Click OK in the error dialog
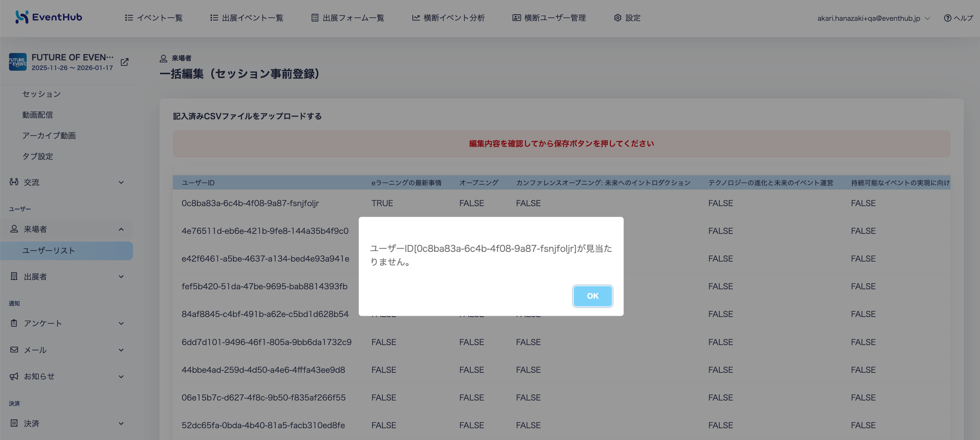The image size is (980, 440). coord(593,296)
